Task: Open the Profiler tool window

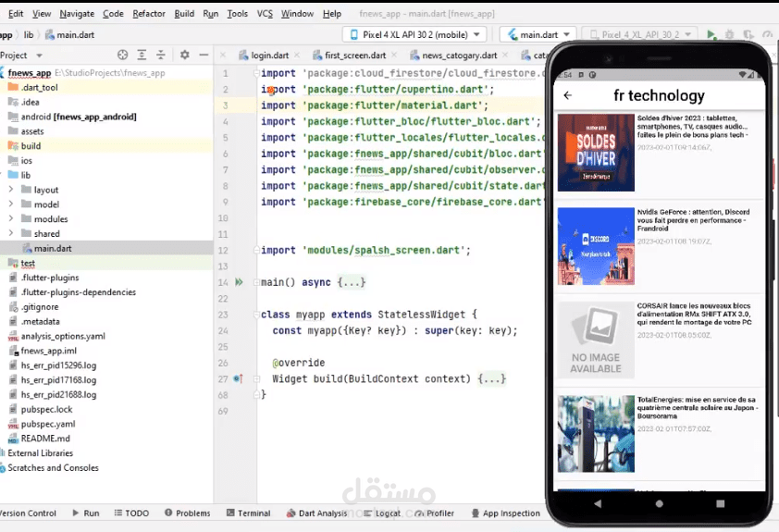Action: [434, 513]
